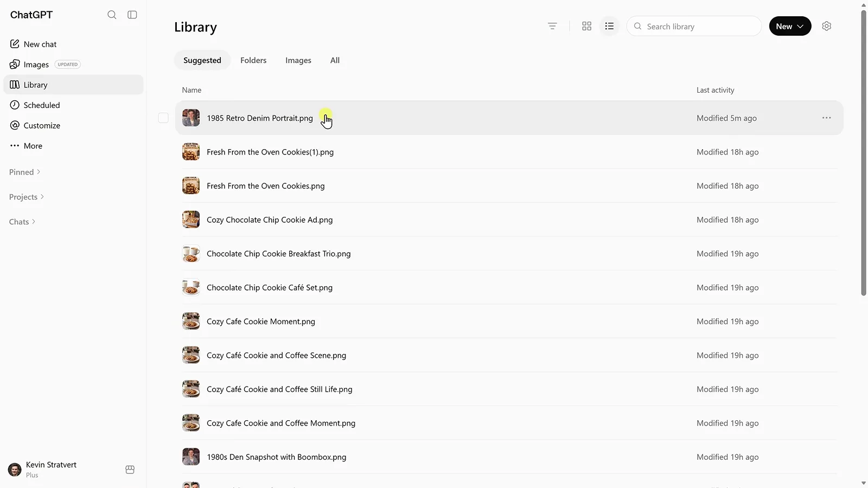Screen dimensions: 868x488
Task: Switch to grid view icon
Action: coord(586,26)
